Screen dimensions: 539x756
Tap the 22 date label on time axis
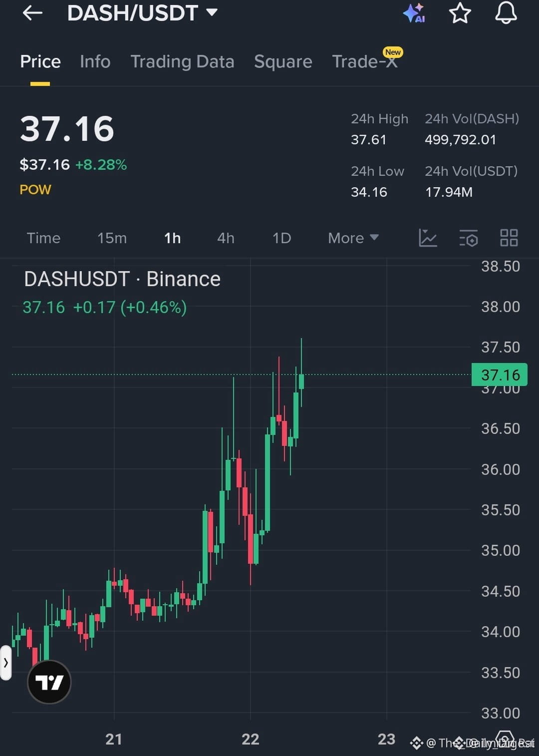[x=251, y=740]
